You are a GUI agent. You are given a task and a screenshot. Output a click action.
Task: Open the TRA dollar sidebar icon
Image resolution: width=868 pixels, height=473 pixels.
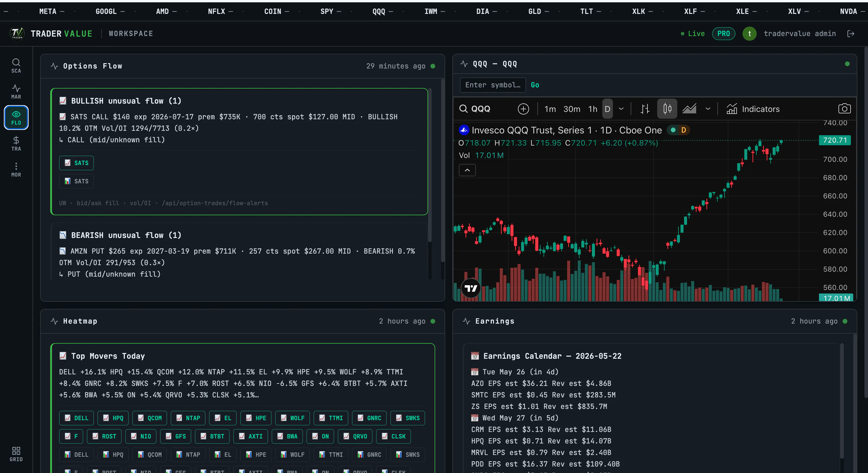[16, 143]
